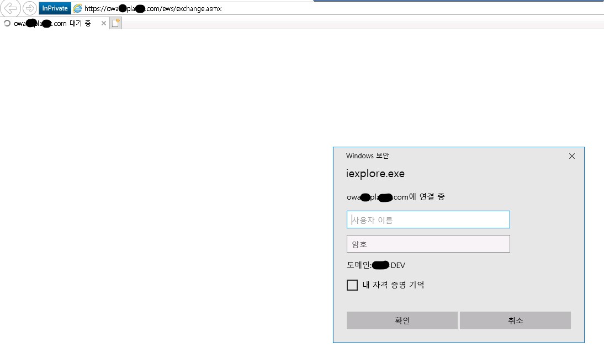Click the Internet Explorer page icon in address bar
Screen dimensions: 604x364
(x=77, y=8)
